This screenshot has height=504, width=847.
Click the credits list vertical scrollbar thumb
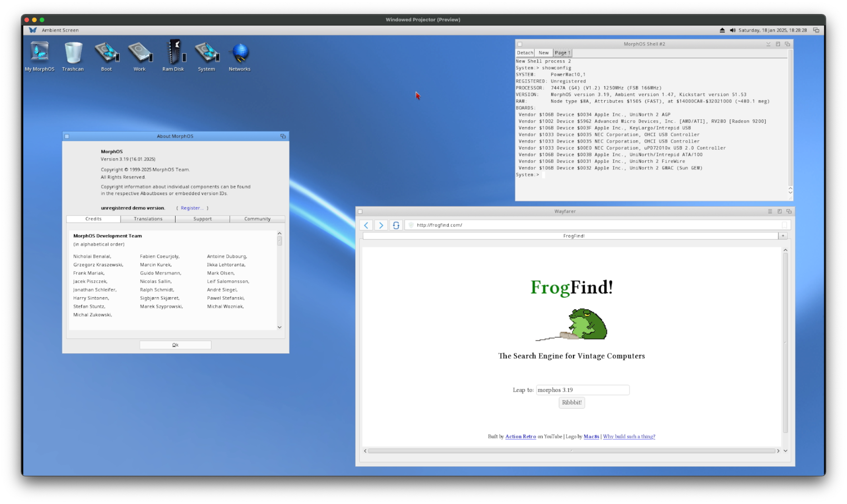click(279, 241)
